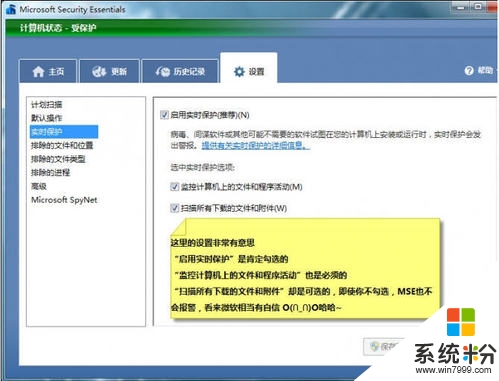
Task: Toggle 监控计算机上的文件和程序活动 checkbox
Action: click(x=175, y=187)
